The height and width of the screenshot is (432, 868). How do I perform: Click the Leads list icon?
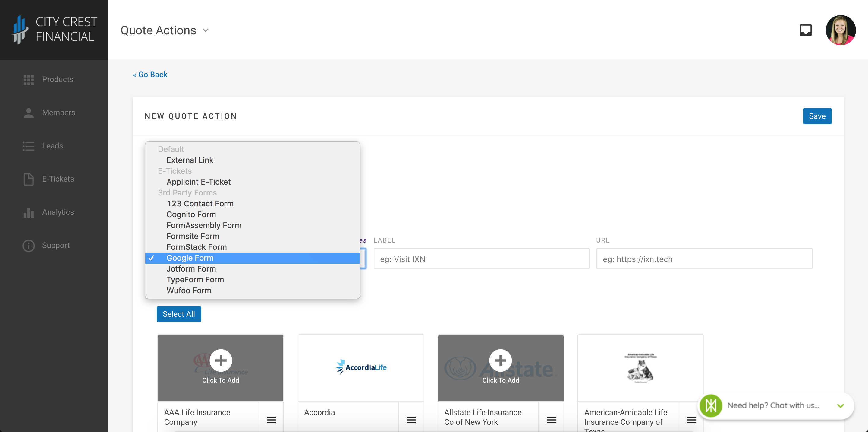(x=29, y=146)
